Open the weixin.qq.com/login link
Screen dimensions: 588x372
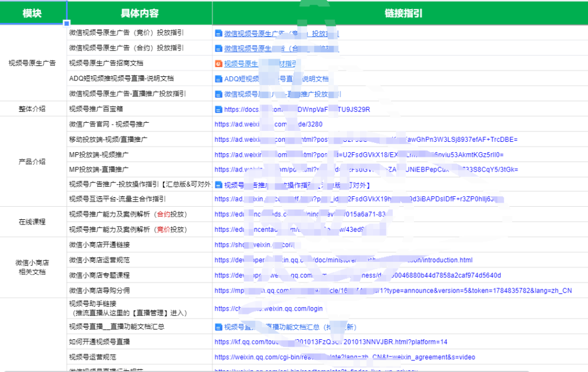269,309
